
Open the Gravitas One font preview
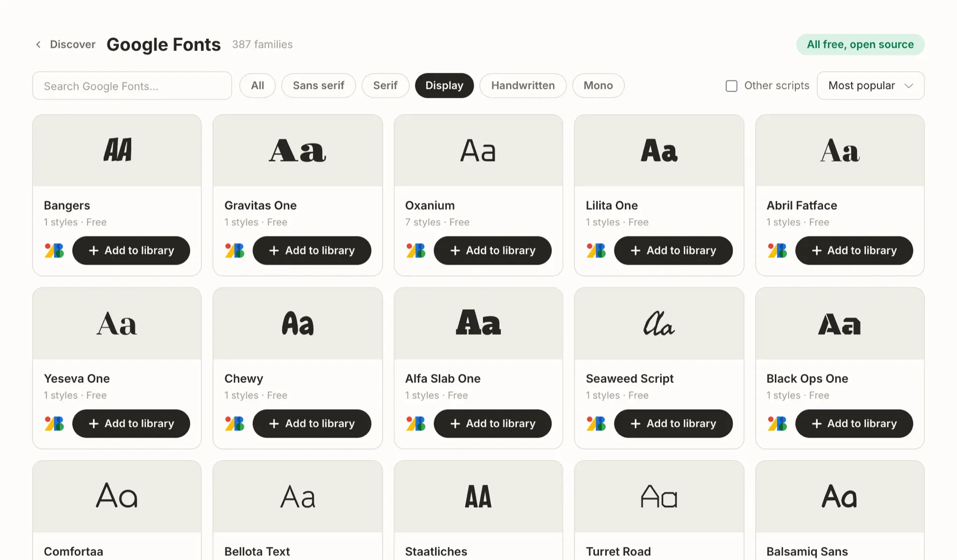click(x=298, y=150)
